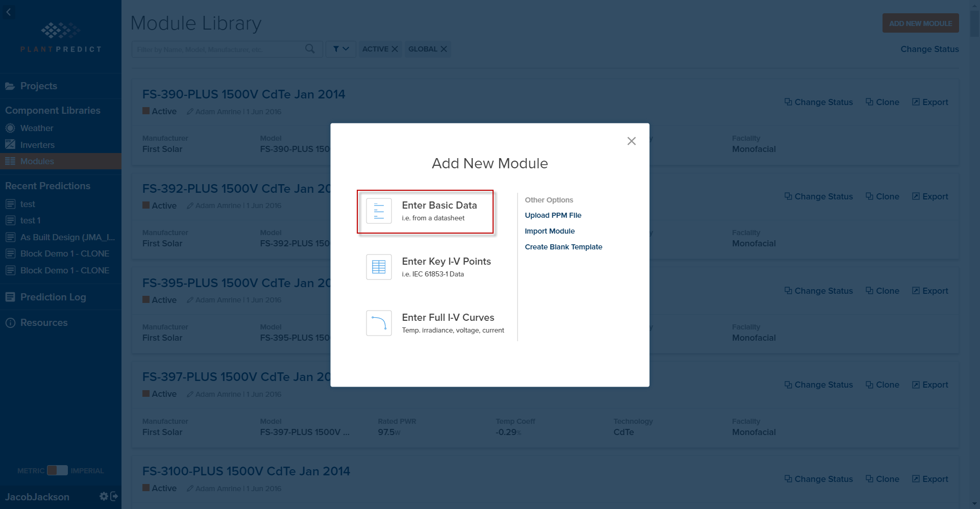Toggle the Metric/Imperial units switch

57,470
